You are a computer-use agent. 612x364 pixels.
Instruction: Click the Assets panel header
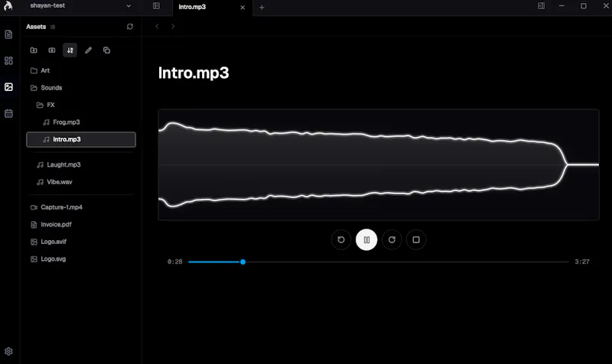36,27
